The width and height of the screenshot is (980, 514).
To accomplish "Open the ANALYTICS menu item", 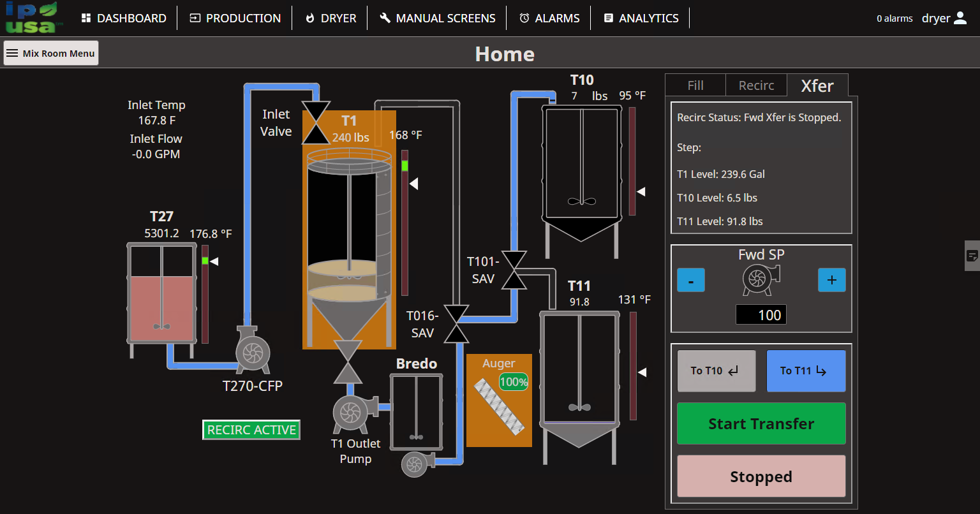I will [641, 18].
